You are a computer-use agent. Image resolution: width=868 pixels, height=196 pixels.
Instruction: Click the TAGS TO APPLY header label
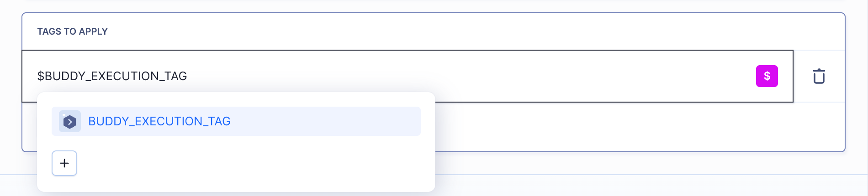[x=73, y=31]
